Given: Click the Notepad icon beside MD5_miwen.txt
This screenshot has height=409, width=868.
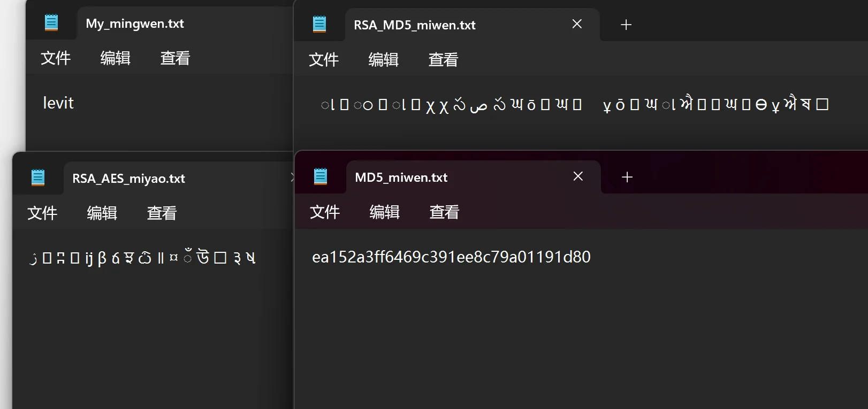Looking at the screenshot, I should [321, 176].
